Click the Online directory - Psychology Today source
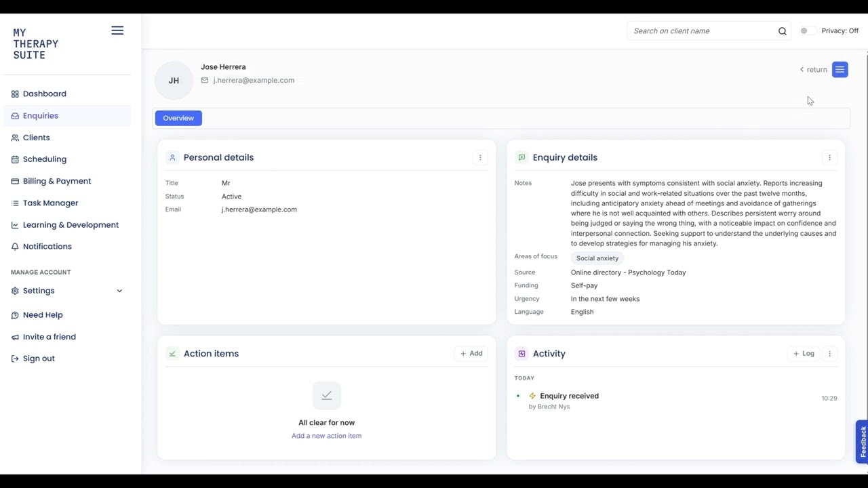Screen dimensions: 868x488 tap(628, 272)
